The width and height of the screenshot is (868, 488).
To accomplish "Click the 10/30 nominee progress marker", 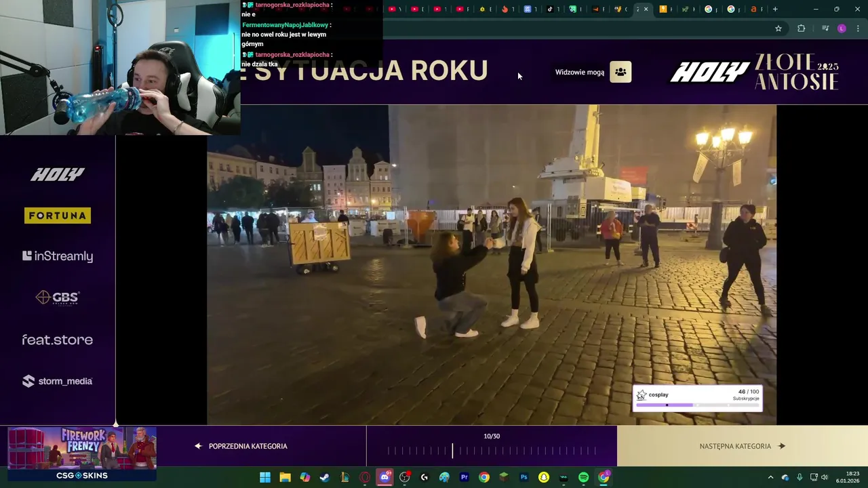I will tap(452, 451).
